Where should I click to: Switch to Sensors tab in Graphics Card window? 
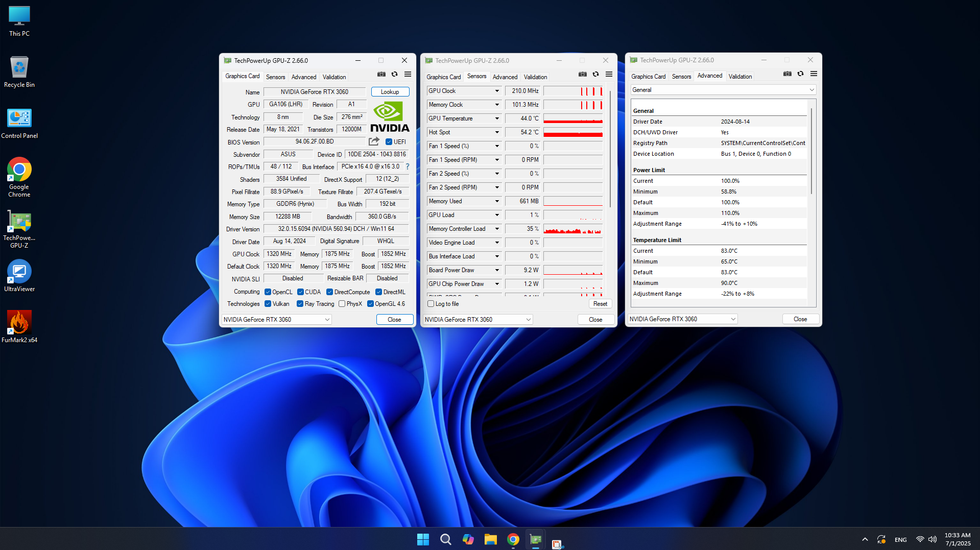(x=275, y=77)
